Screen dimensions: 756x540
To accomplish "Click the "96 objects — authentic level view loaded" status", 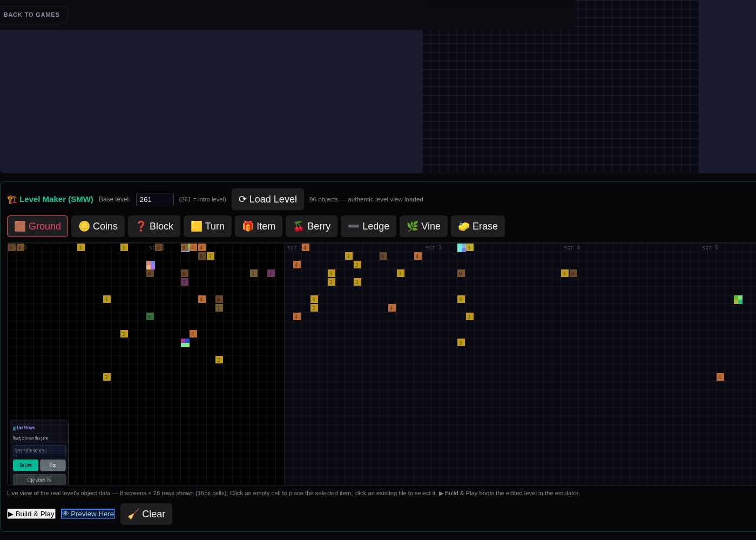I will click(366, 199).
